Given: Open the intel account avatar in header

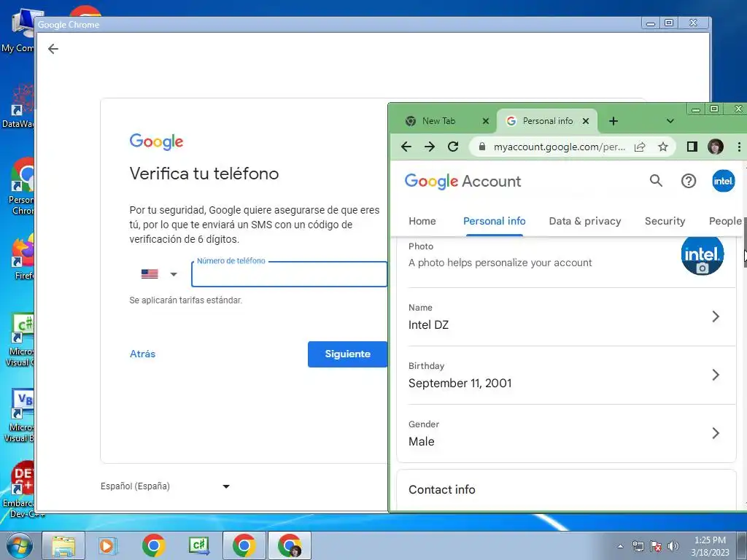Looking at the screenshot, I should pos(723,181).
